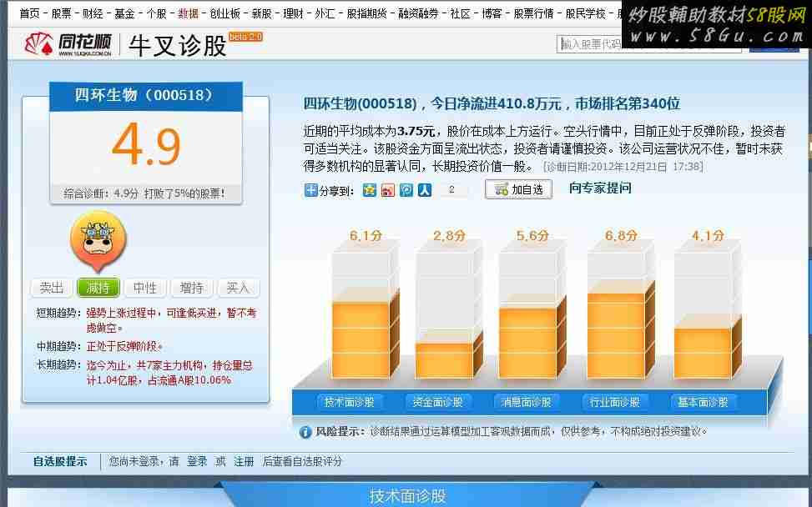Image resolution: width=812 pixels, height=507 pixels.
Task: Click the 向专家提问 link
Action: click(600, 188)
